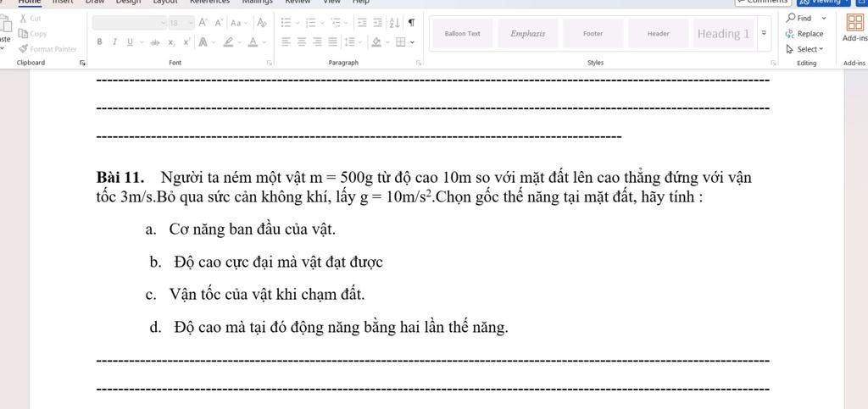Open the Find dropdown arrow
The image size is (868, 409).
tap(824, 19)
